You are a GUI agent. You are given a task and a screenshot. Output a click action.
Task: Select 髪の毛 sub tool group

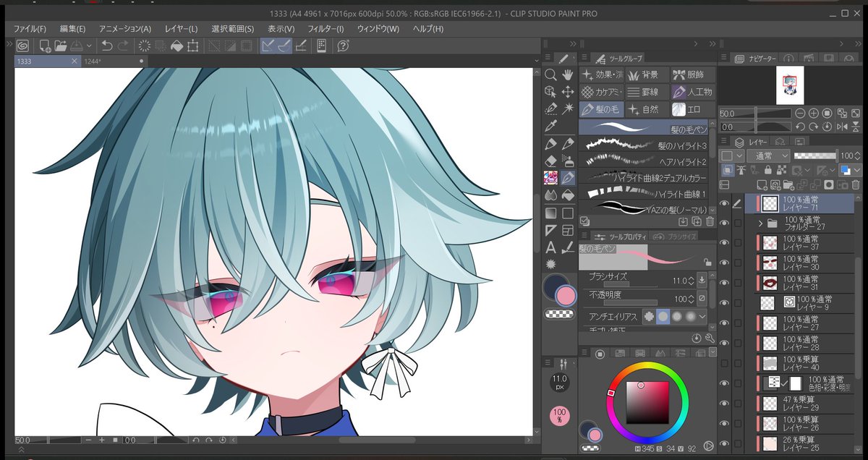point(602,109)
